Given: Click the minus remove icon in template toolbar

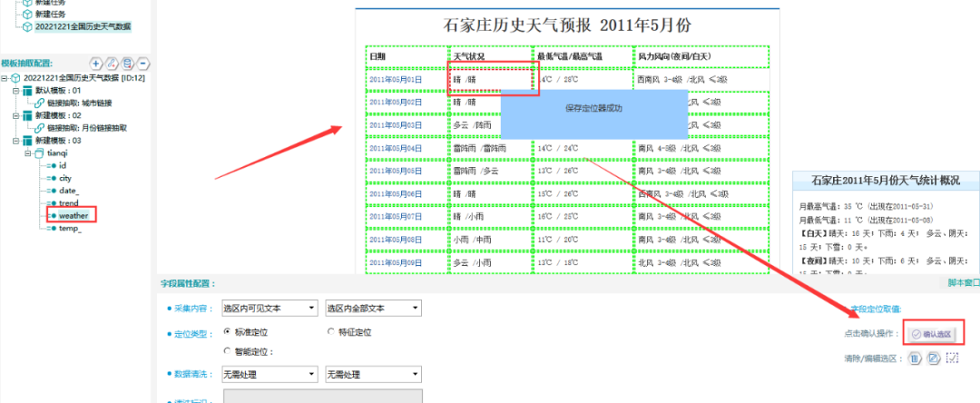Looking at the screenshot, I should [143, 63].
